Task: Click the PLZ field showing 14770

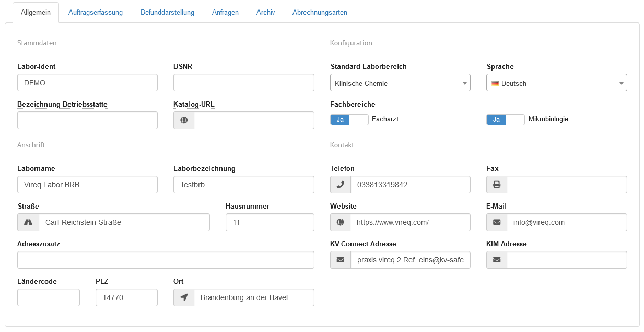Action: click(x=126, y=297)
